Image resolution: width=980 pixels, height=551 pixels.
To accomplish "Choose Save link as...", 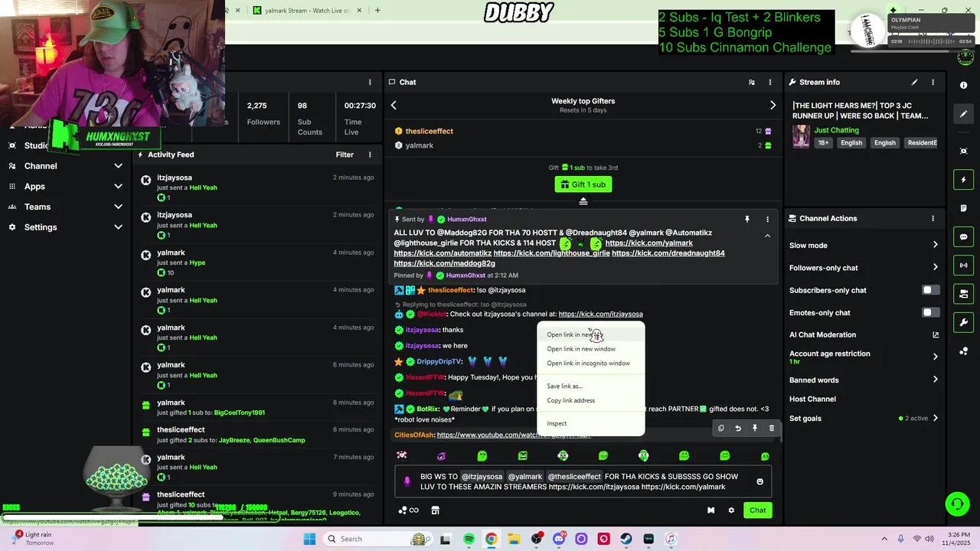I will pos(591,386).
